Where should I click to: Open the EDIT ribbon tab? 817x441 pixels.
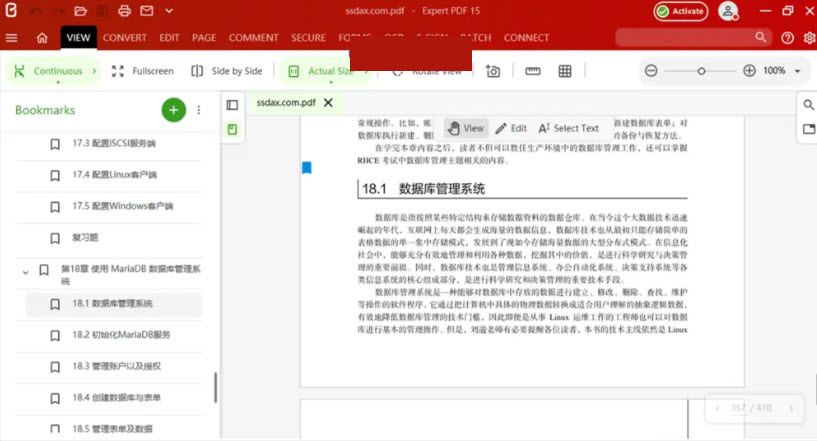pyautogui.click(x=169, y=38)
